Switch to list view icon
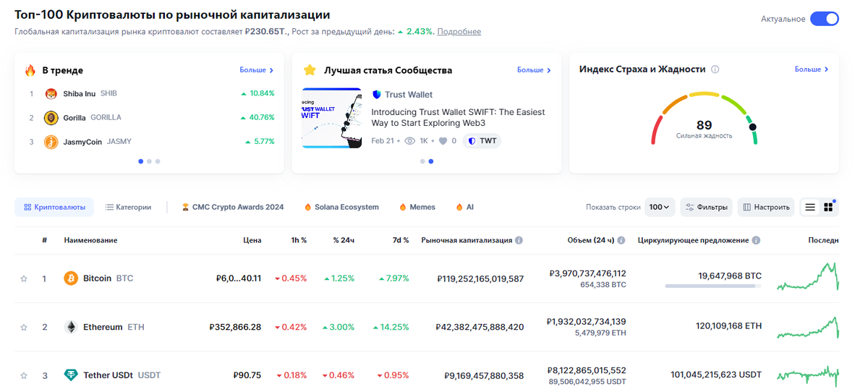Viewport: 868px width, 392px height. (x=810, y=207)
